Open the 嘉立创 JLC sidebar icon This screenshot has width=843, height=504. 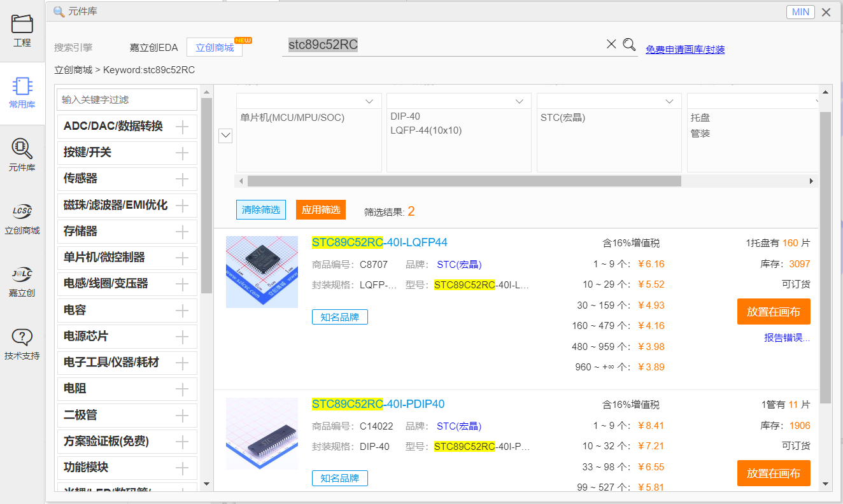point(22,281)
